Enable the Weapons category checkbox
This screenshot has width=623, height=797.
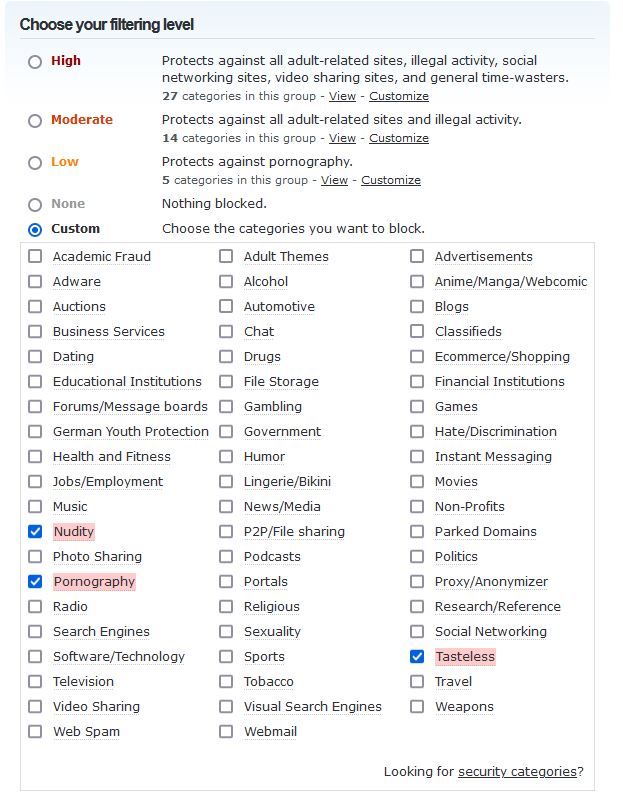(x=417, y=707)
